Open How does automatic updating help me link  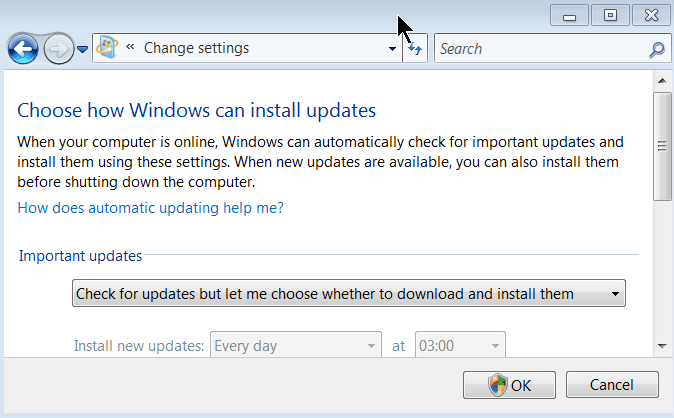click(x=150, y=208)
